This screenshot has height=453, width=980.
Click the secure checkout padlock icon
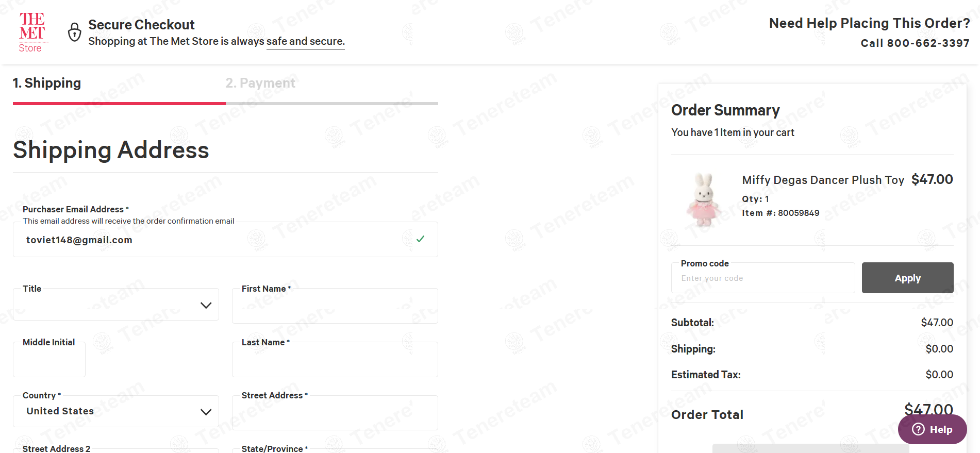(x=75, y=32)
